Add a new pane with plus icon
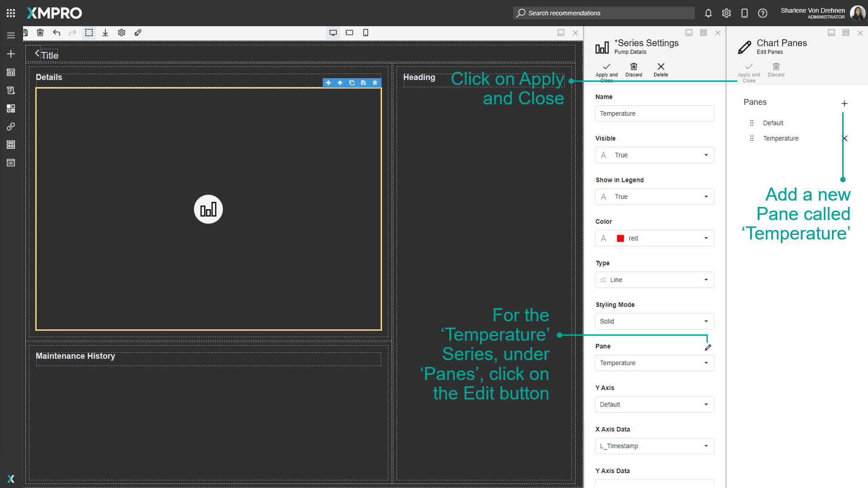 (x=844, y=104)
